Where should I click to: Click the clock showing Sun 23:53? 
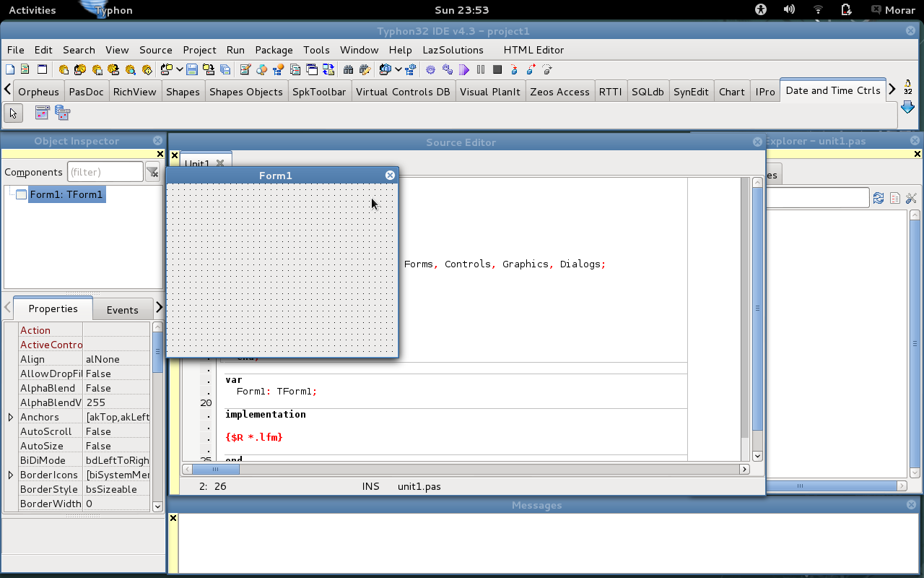pyautogui.click(x=462, y=10)
